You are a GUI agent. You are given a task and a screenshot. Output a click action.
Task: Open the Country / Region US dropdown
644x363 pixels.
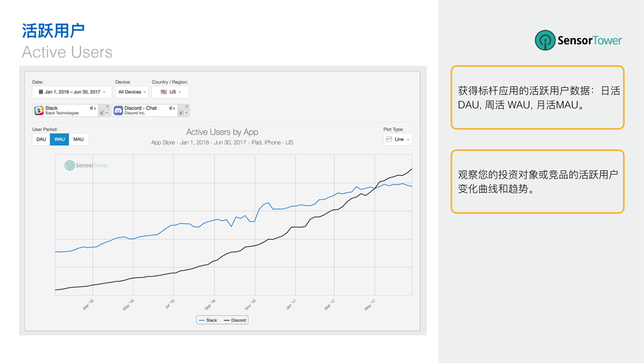(171, 92)
